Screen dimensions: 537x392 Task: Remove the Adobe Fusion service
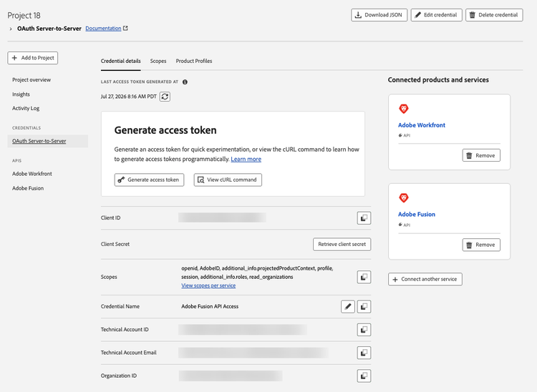pos(481,245)
